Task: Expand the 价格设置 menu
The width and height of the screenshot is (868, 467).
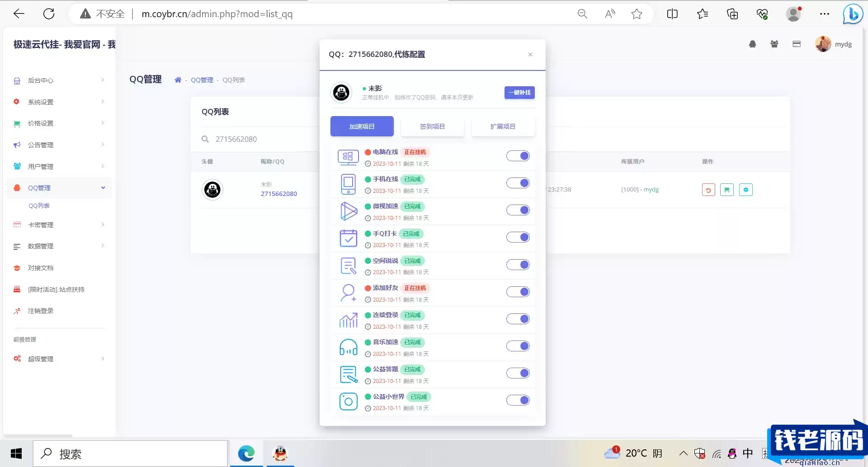Action: [x=59, y=123]
